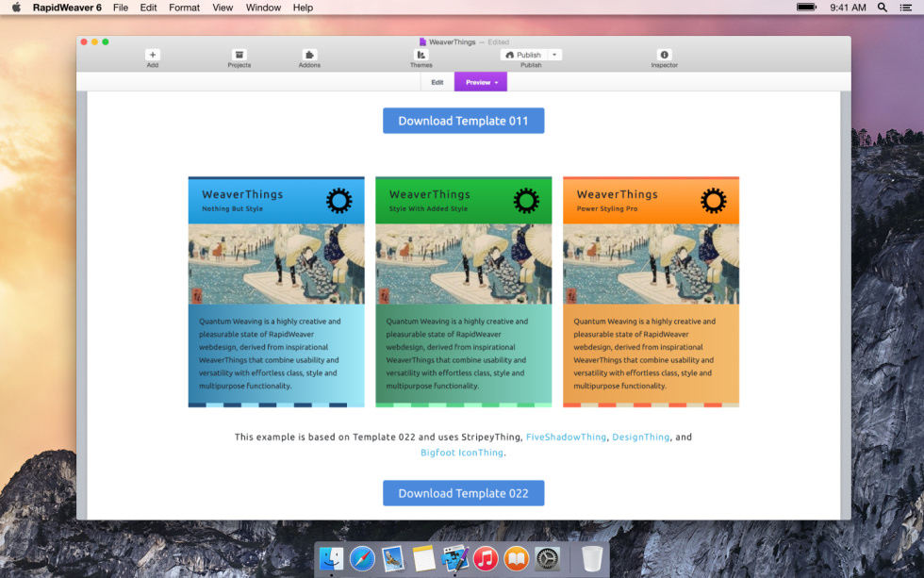924x578 pixels.
Task: Open the Themes browser icon
Action: (421, 55)
